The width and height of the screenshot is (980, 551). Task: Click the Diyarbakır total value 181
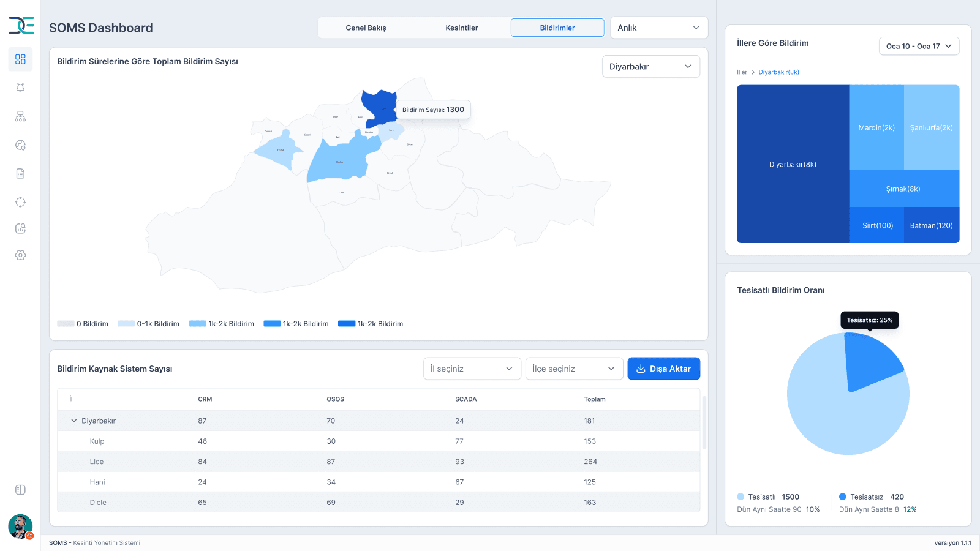pyautogui.click(x=589, y=421)
